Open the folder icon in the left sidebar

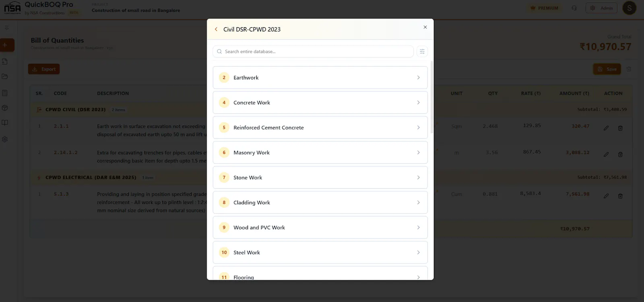click(x=5, y=77)
